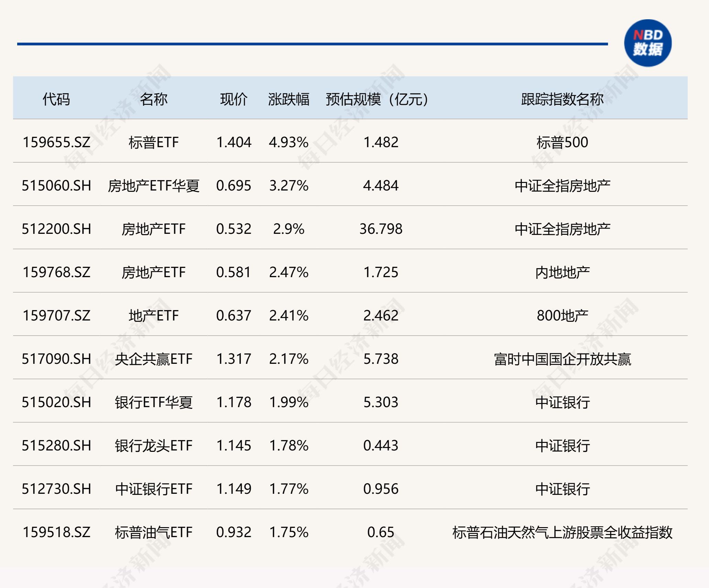Select the 标普油气ETF name cell
709x588 pixels.
click(x=154, y=532)
